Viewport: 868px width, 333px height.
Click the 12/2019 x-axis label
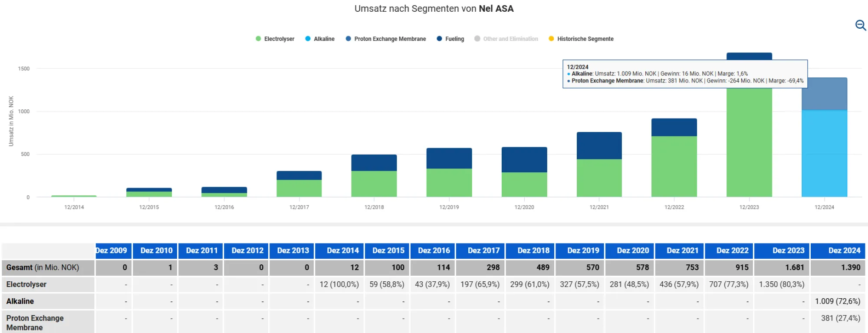point(449,207)
